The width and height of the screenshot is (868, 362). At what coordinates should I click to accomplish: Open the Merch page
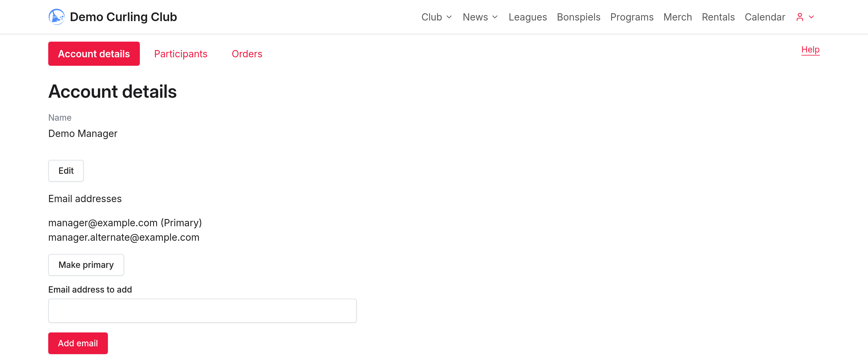[x=678, y=17]
